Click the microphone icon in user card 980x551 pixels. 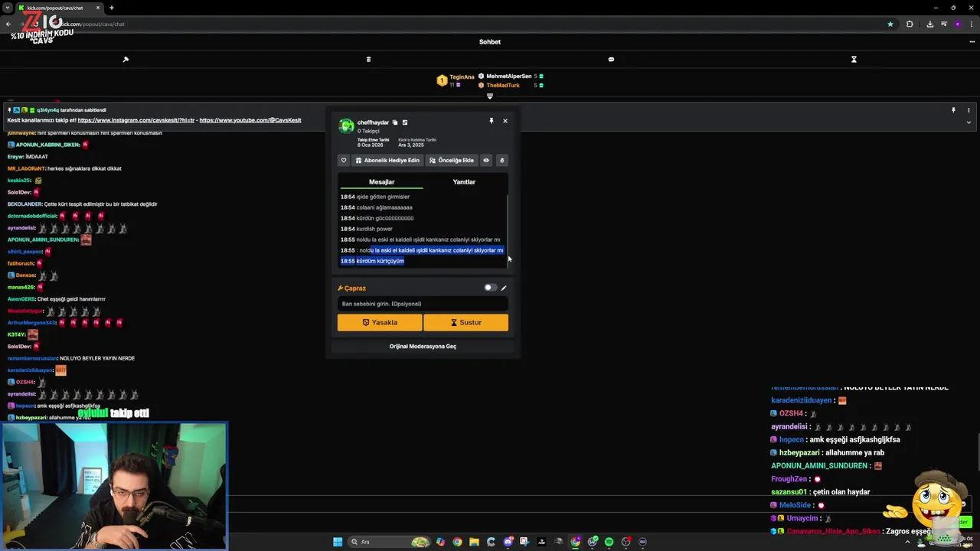[x=502, y=160]
